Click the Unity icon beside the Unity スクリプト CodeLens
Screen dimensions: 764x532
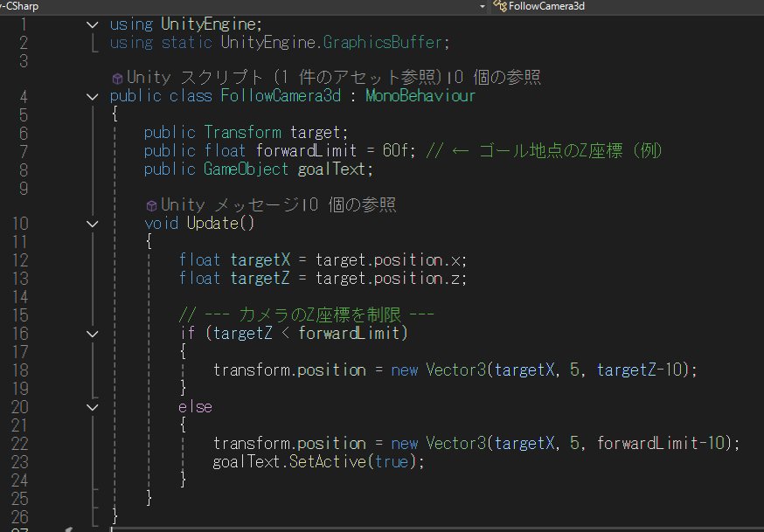[117, 79]
